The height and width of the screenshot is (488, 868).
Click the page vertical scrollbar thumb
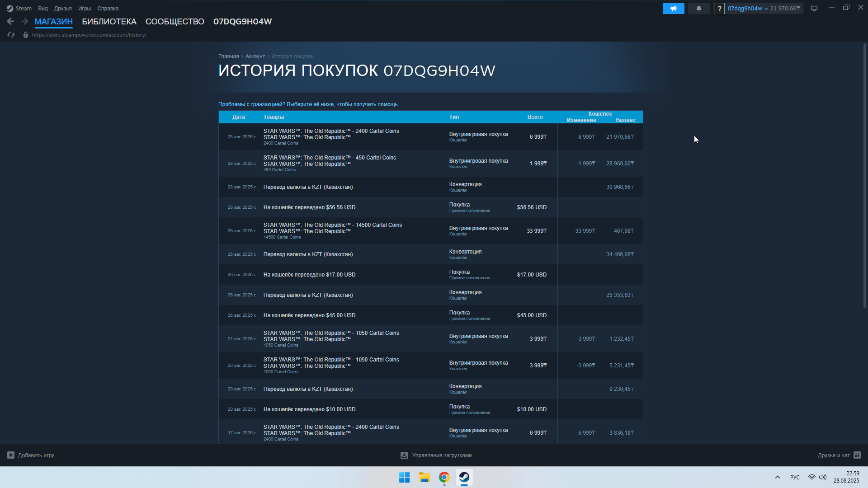pos(864,175)
